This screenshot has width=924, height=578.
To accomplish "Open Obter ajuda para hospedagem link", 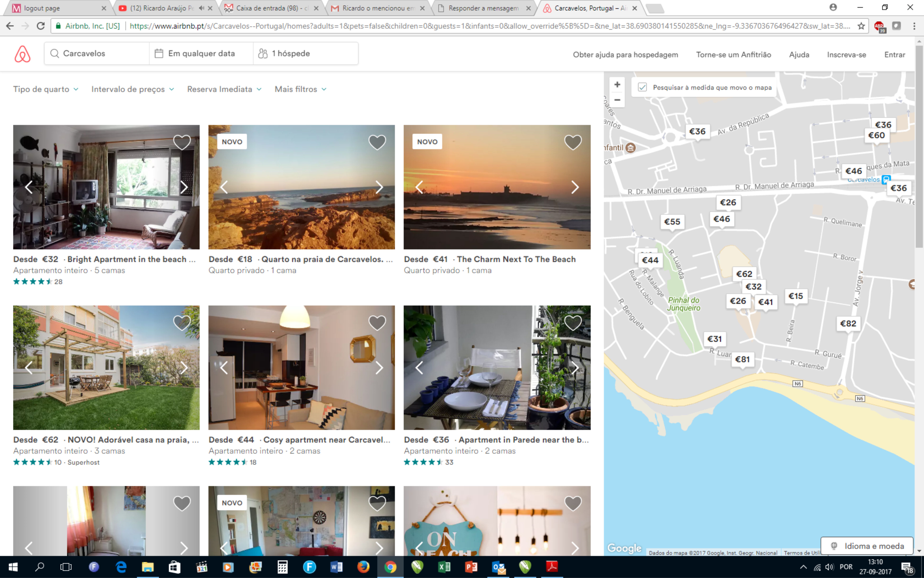I will (x=625, y=55).
